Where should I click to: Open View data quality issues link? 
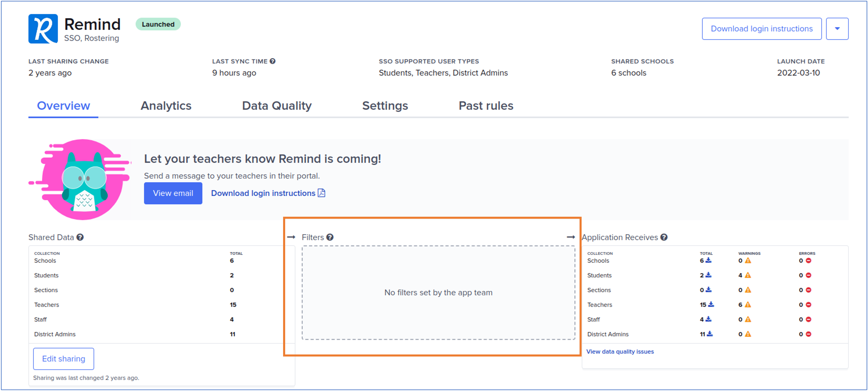[620, 351]
